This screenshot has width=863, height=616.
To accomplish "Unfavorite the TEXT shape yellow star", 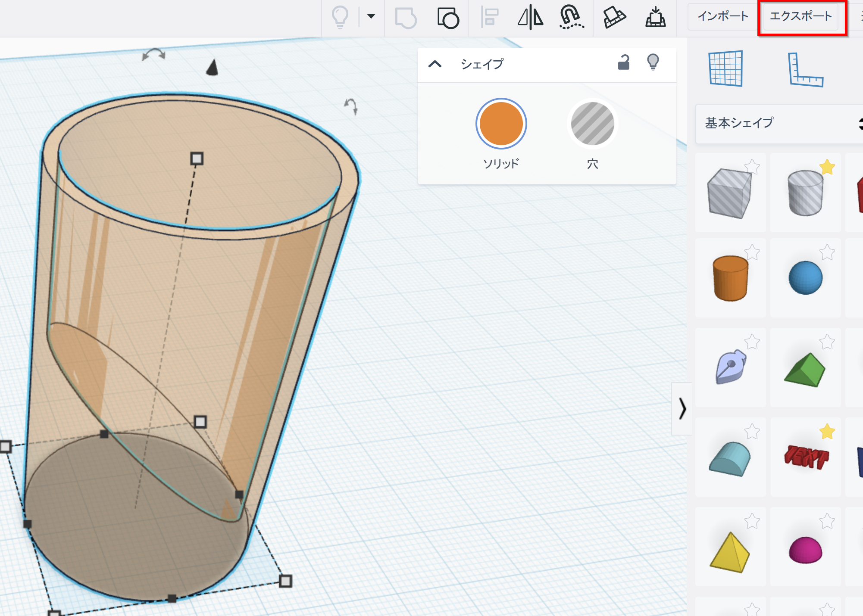I will [827, 431].
